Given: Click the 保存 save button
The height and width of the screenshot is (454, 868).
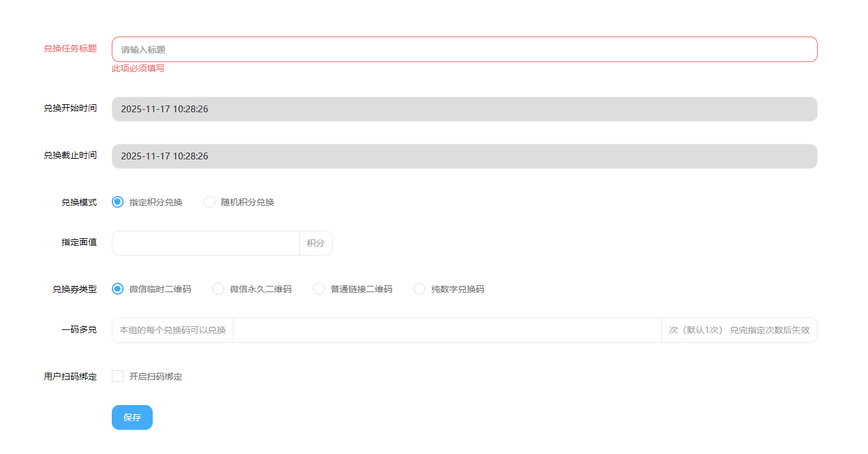Looking at the screenshot, I should (x=132, y=417).
